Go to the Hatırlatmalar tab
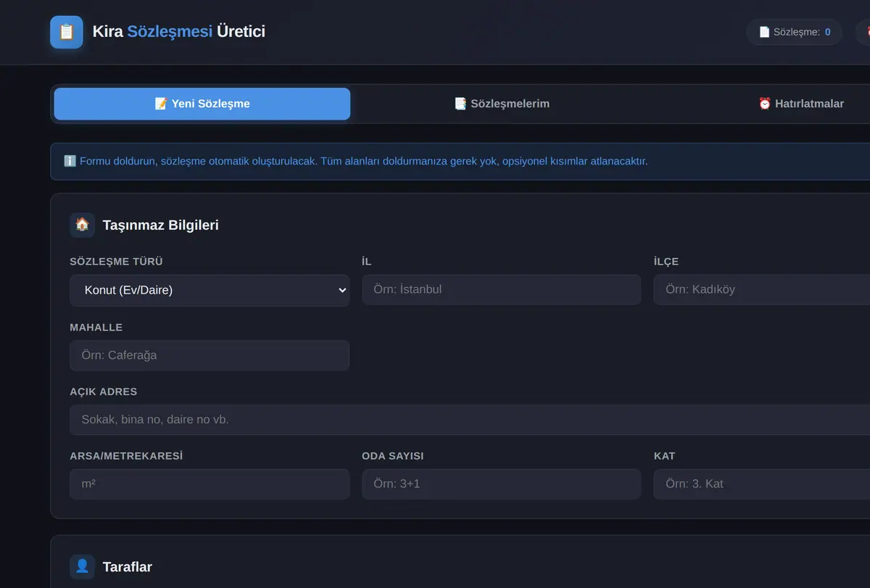The height and width of the screenshot is (588, 870). (801, 104)
